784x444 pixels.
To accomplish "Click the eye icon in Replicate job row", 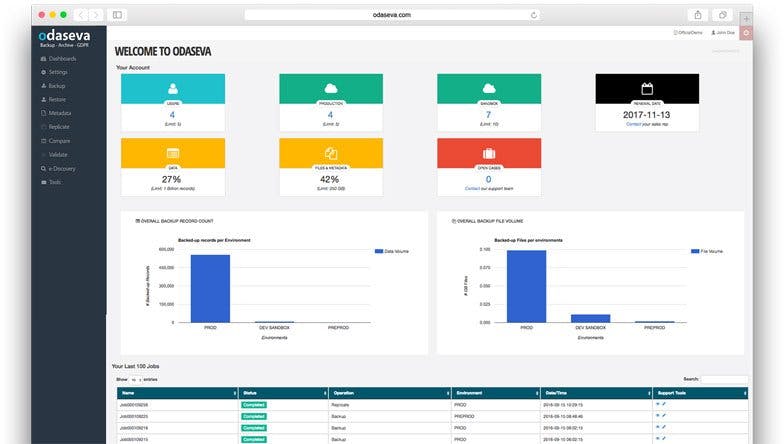I will [x=658, y=404].
